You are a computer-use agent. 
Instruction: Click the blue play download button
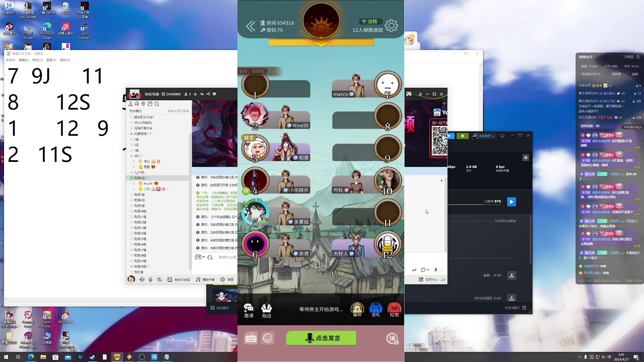click(x=512, y=202)
